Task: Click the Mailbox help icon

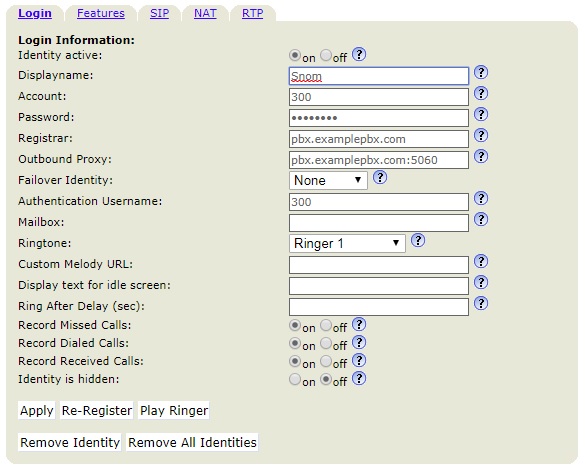Action: (481, 219)
